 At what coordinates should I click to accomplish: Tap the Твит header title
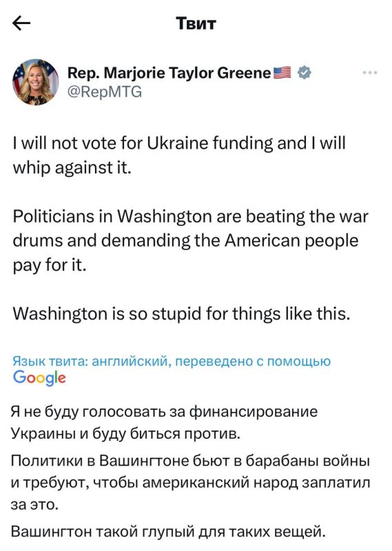tap(196, 23)
